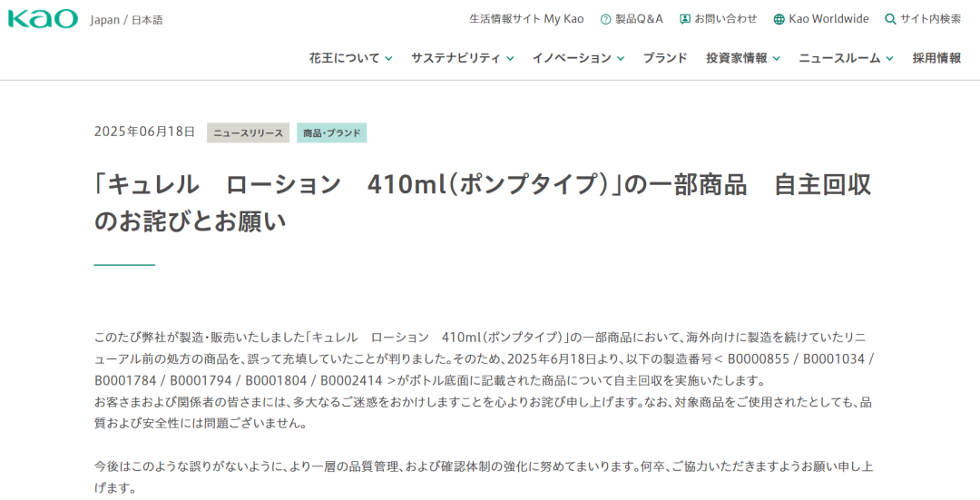Viewport: 980px width, 500px height.
Task: Open the Kao Worldwide link text
Action: click(x=828, y=19)
